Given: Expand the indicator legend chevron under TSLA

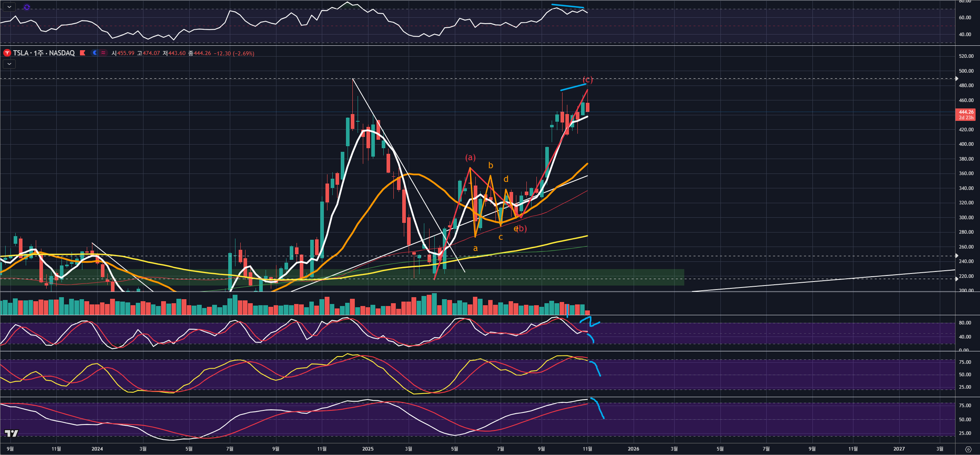Looking at the screenshot, I should [x=9, y=64].
